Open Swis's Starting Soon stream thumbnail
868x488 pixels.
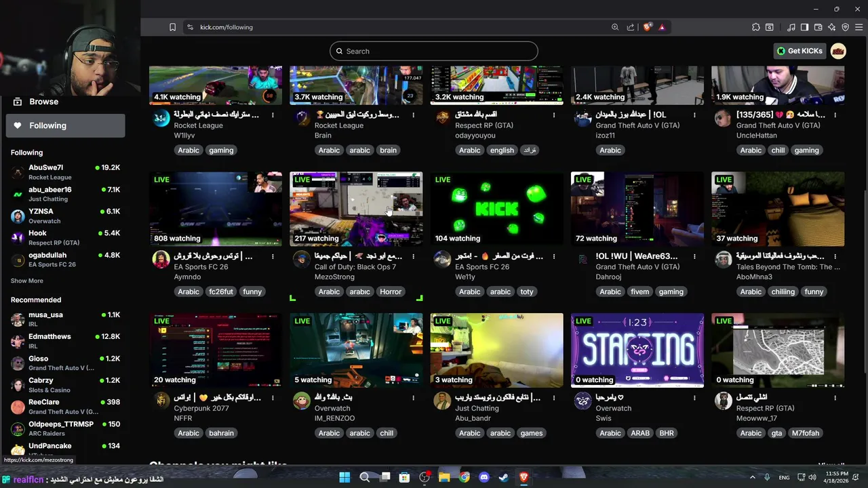637,350
